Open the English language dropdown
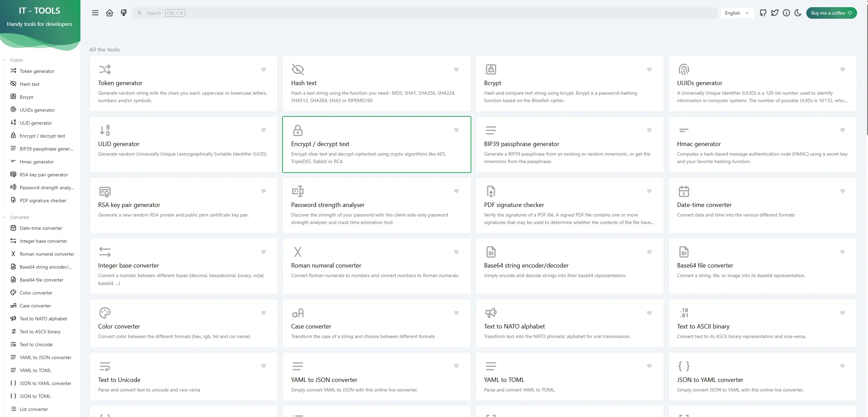This screenshot has height=417, width=868. tap(737, 13)
